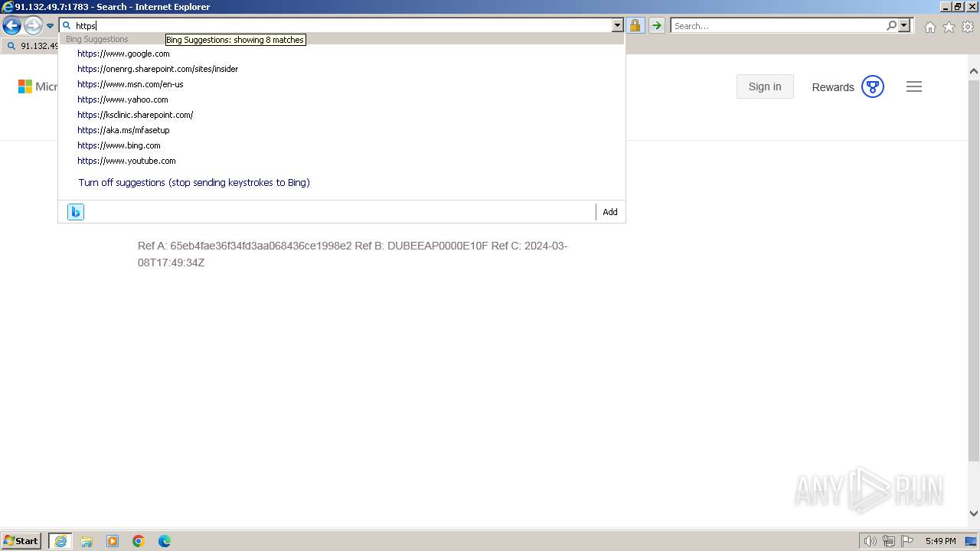This screenshot has height=551, width=980.
Task: Select suggestion https://ksclinic.sharepoint.com/
Action: tap(341, 115)
